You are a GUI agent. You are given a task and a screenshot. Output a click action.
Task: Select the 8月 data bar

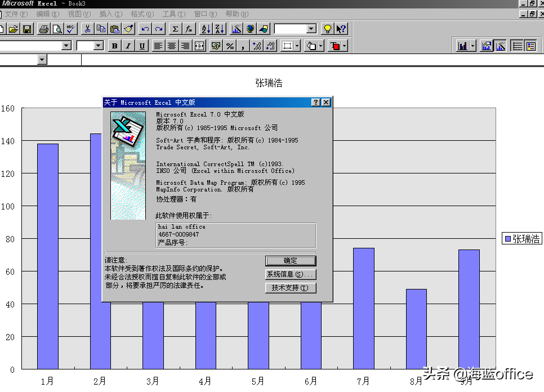[x=416, y=329]
